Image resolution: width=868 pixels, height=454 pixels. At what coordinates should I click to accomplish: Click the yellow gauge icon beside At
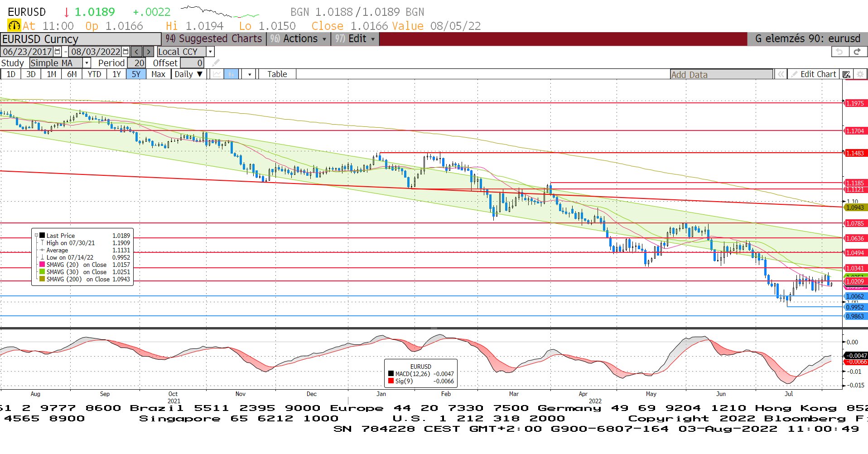14,26
